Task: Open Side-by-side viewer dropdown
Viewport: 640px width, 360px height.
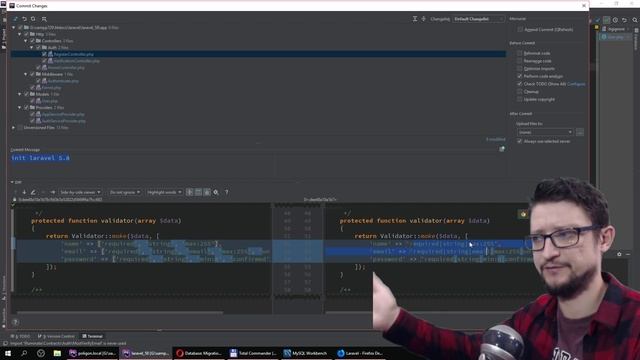Action: [x=80, y=192]
